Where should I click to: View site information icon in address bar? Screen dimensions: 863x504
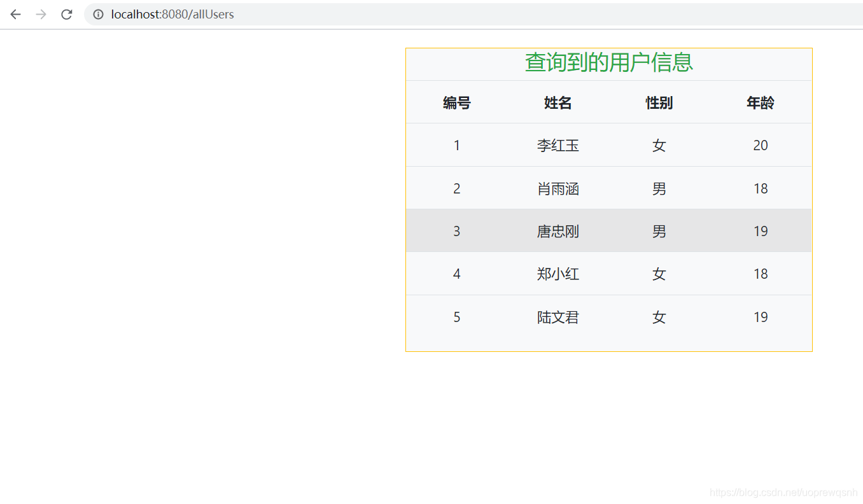pos(98,14)
